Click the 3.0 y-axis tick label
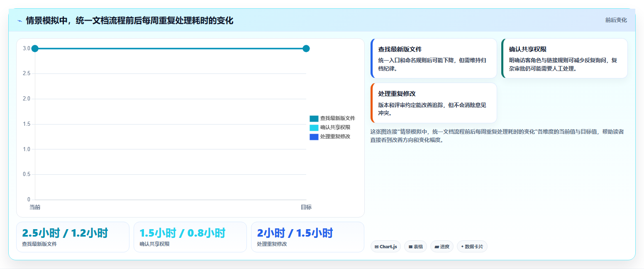 pos(27,49)
